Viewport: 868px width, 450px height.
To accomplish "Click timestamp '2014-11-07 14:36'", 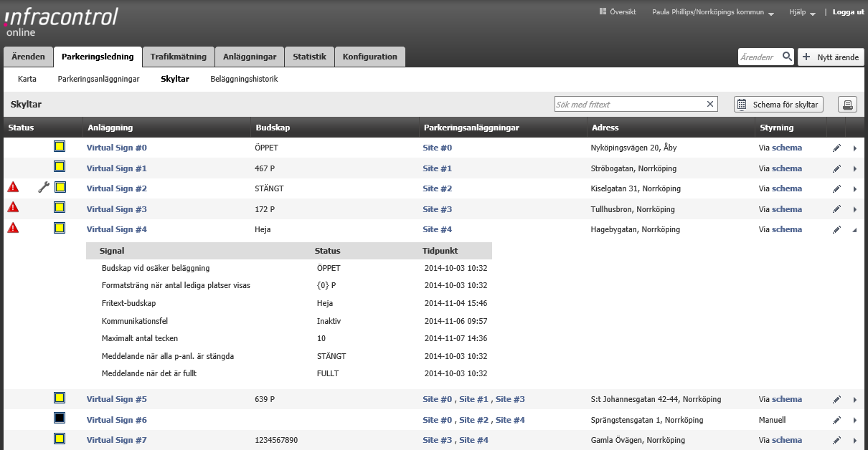I will pyautogui.click(x=456, y=338).
